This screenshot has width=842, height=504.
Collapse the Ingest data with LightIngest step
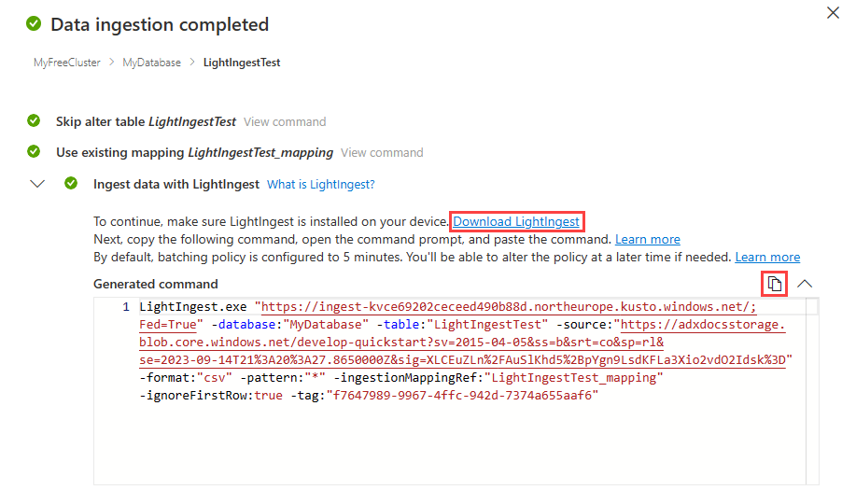(x=37, y=184)
